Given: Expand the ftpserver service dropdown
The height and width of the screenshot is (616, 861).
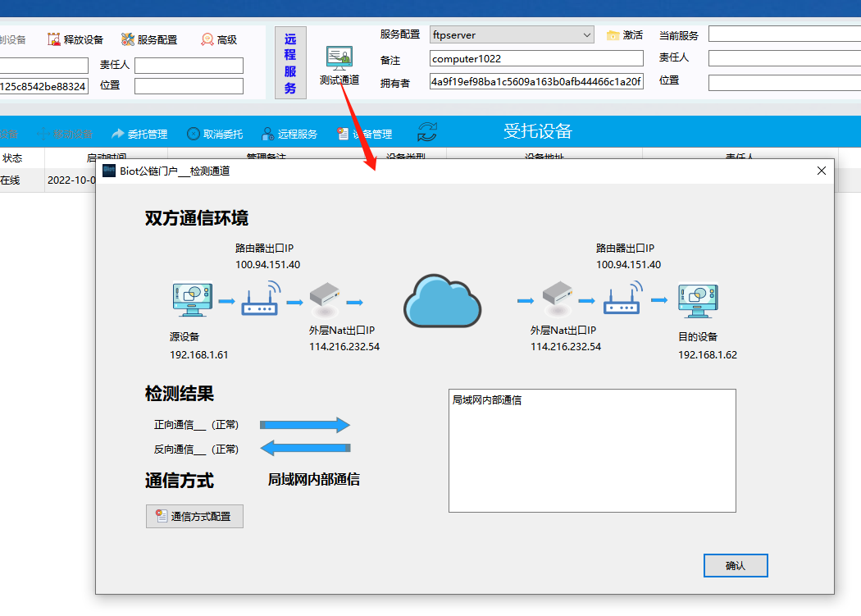Looking at the screenshot, I should pyautogui.click(x=586, y=34).
